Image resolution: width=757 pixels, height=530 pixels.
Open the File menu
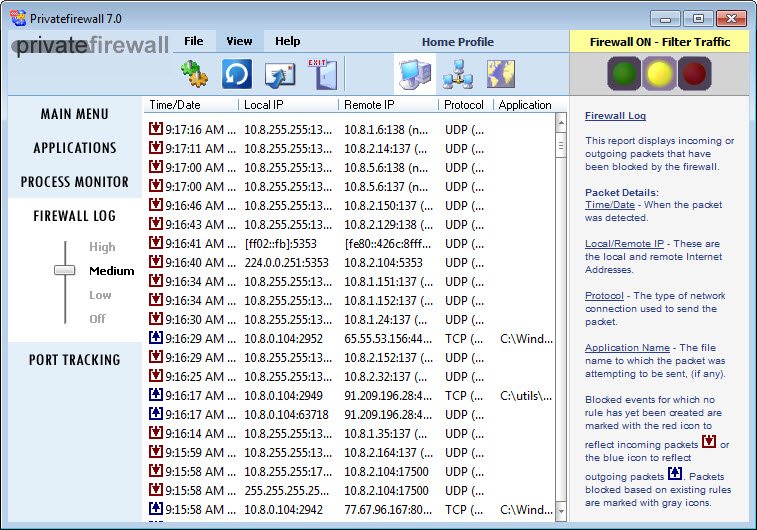click(194, 42)
